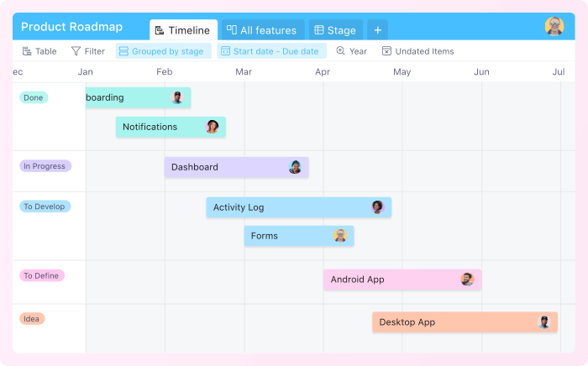Open Grouped by stage dropdown
Image resolution: width=588 pixels, height=366 pixels.
(x=163, y=51)
